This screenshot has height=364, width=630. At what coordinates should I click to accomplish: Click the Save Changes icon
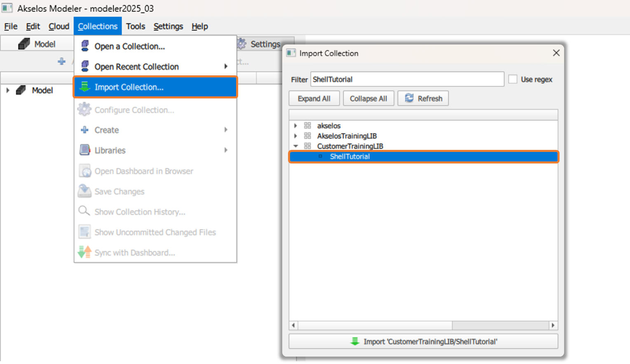coord(84,191)
